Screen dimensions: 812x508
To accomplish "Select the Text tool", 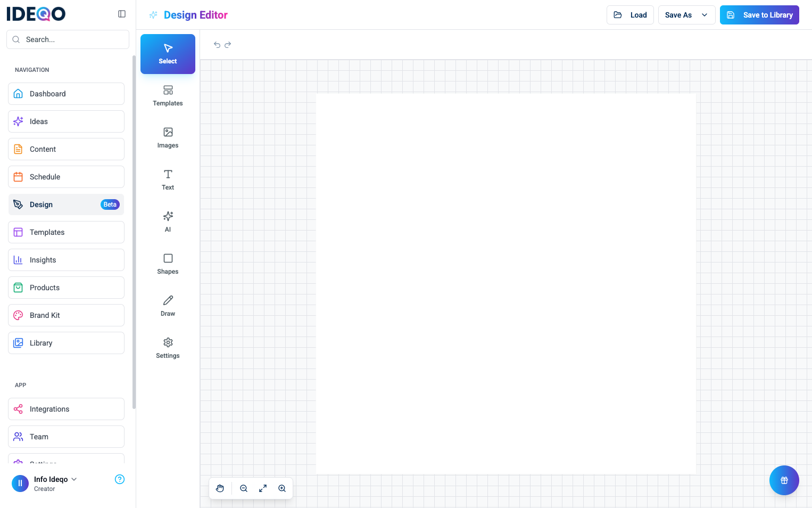I will click(x=168, y=179).
